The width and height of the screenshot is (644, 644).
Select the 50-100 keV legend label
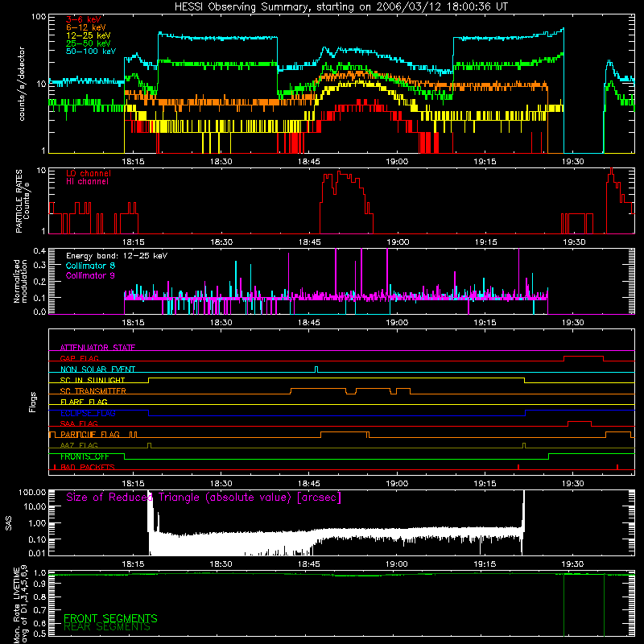(91, 52)
